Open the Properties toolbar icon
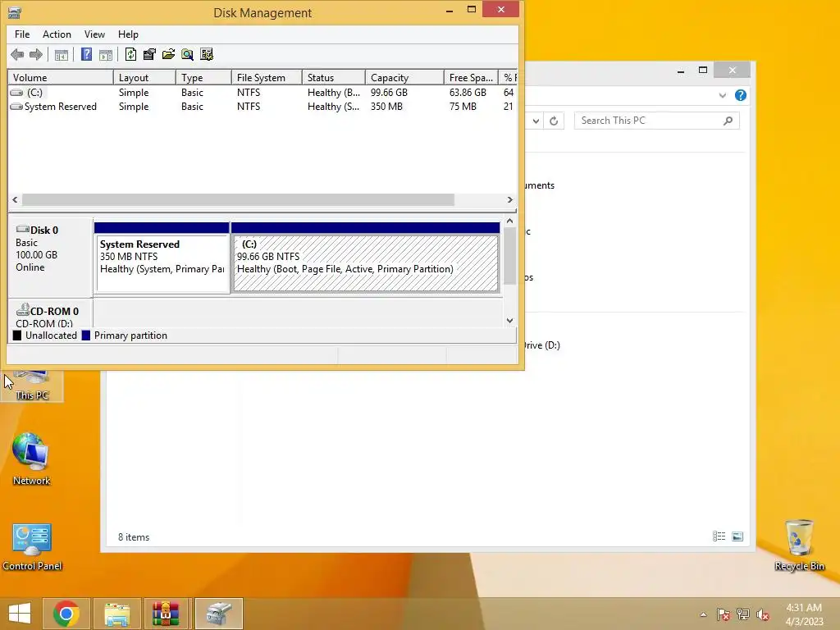 (x=149, y=54)
